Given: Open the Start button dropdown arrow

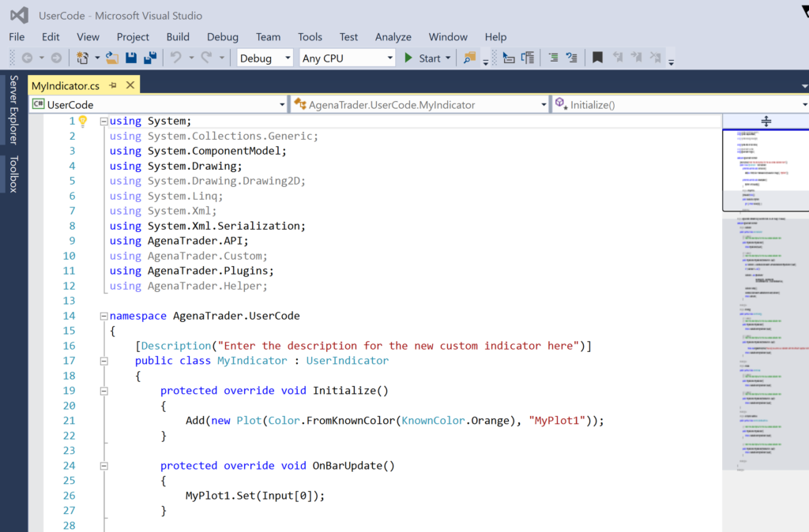Looking at the screenshot, I should tap(448, 58).
